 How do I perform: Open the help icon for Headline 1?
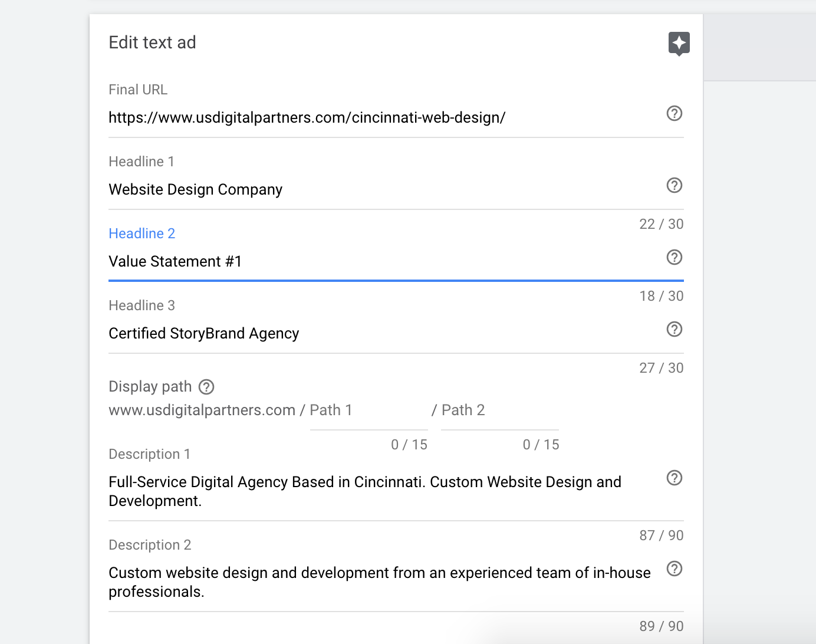click(x=674, y=185)
